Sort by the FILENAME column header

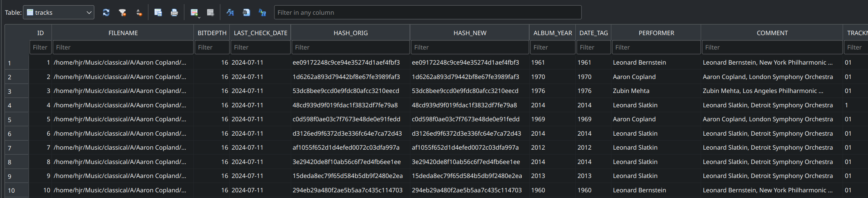pyautogui.click(x=123, y=33)
